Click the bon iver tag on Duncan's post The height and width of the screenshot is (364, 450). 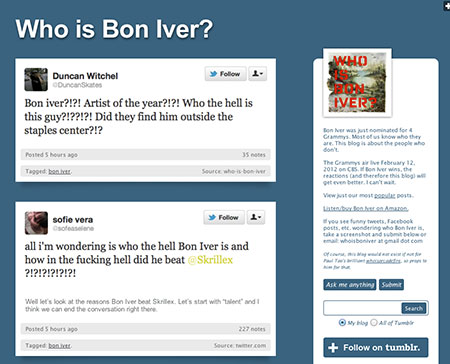click(x=59, y=171)
